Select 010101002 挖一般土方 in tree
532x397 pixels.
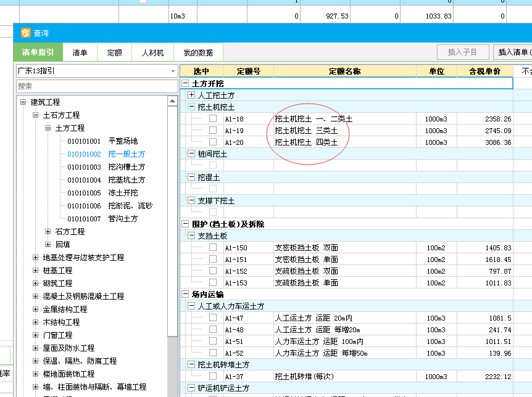tap(106, 154)
